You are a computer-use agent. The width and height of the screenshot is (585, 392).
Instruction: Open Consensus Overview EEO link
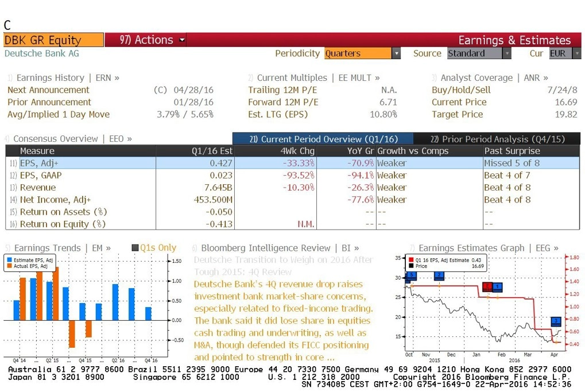coord(72,139)
